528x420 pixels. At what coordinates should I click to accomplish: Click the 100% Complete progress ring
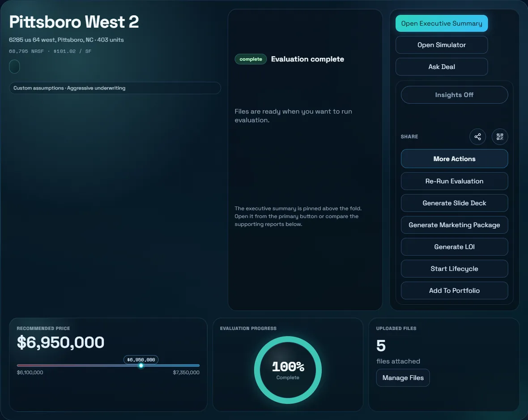coord(288,370)
